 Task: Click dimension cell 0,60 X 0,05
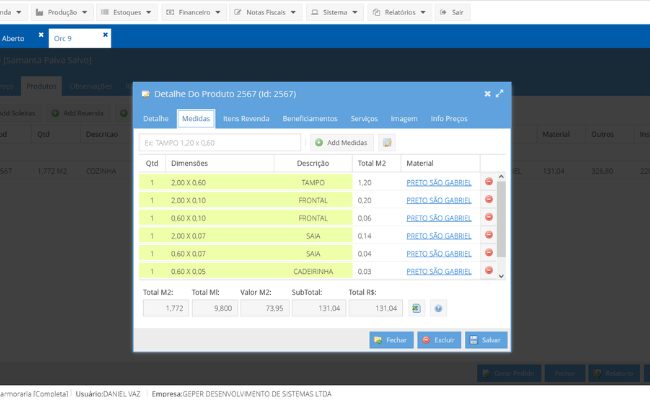[220, 272]
